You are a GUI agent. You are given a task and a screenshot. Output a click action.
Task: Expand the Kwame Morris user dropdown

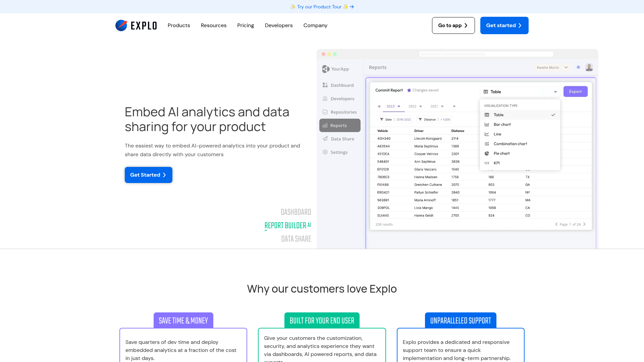pos(552,67)
